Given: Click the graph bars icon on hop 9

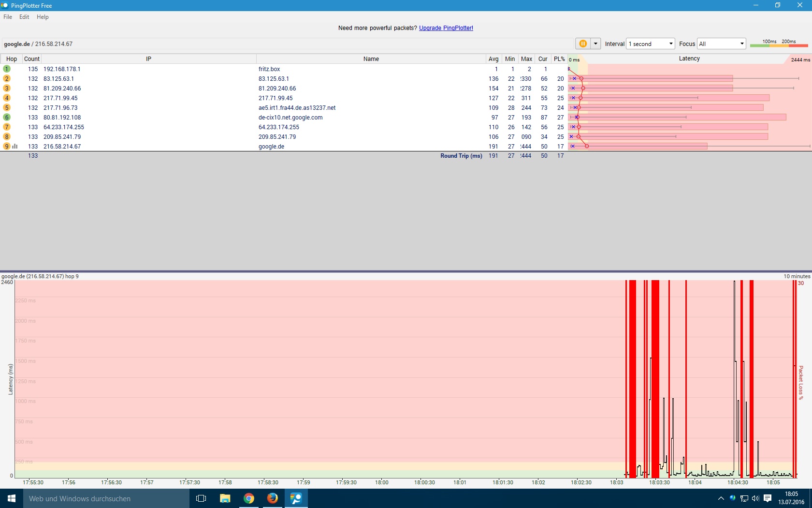Looking at the screenshot, I should pos(15,146).
